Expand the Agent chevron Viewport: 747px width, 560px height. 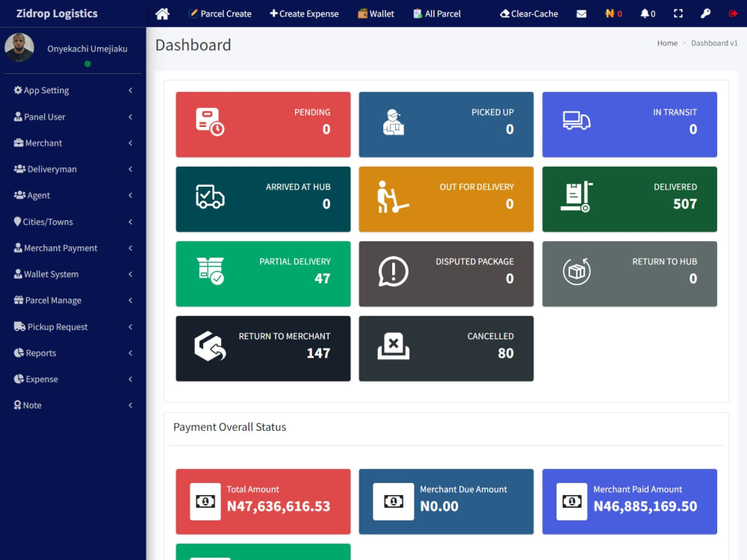click(x=130, y=195)
